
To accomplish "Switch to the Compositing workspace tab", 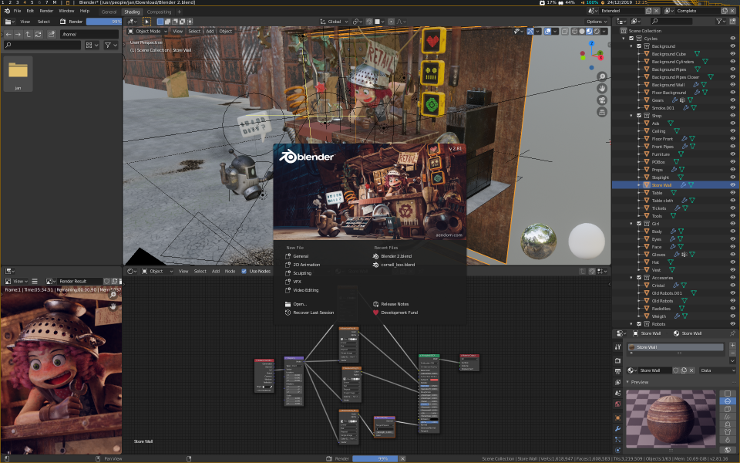I will 159,12.
